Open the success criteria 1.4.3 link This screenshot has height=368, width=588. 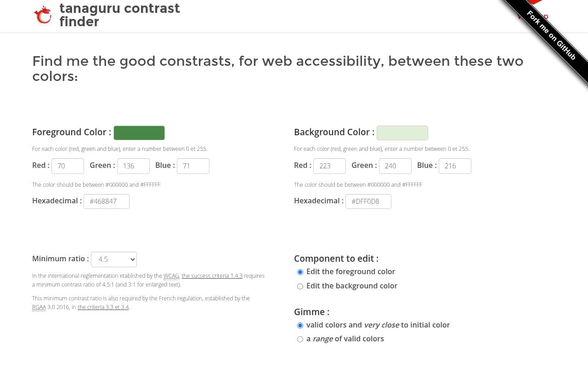pyautogui.click(x=212, y=276)
